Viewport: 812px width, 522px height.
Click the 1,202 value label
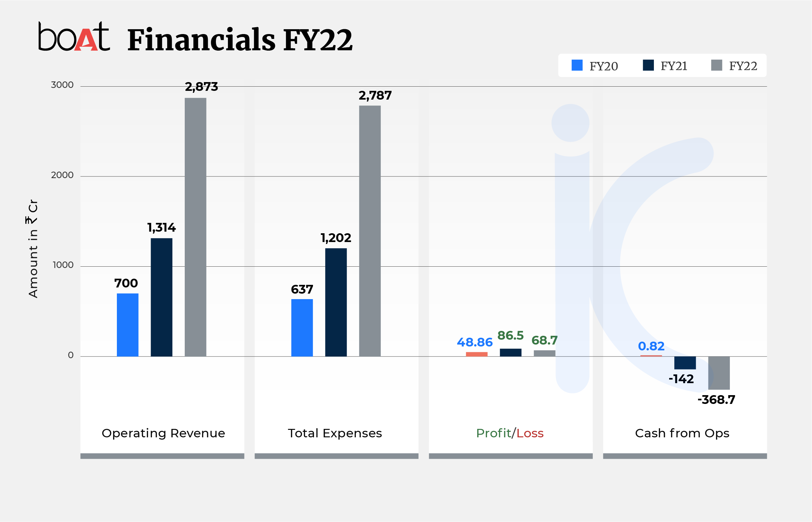pyautogui.click(x=336, y=238)
